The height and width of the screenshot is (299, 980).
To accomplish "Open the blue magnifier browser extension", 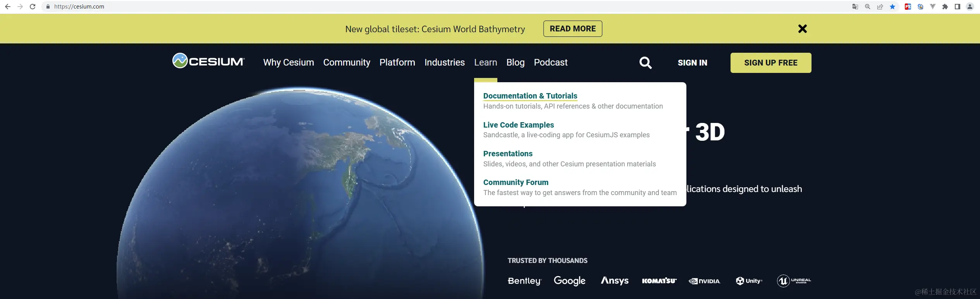I will click(x=920, y=7).
